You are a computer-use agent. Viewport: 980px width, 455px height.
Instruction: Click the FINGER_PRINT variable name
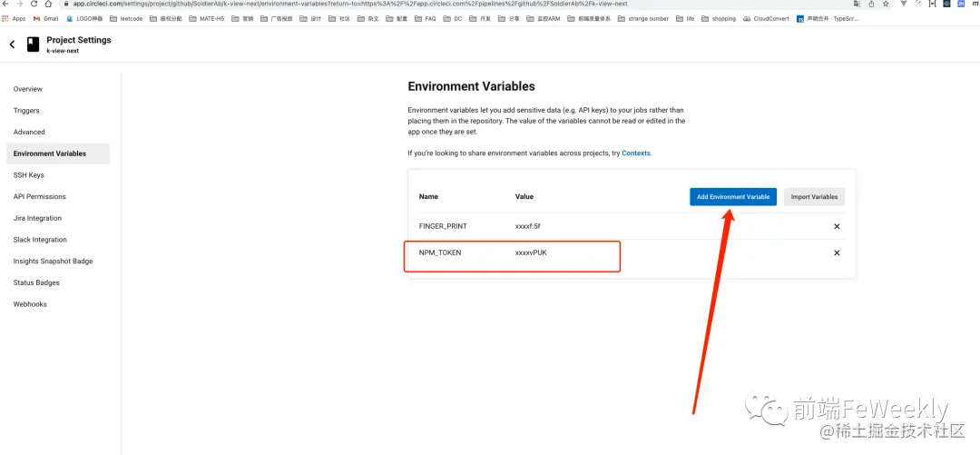443,226
